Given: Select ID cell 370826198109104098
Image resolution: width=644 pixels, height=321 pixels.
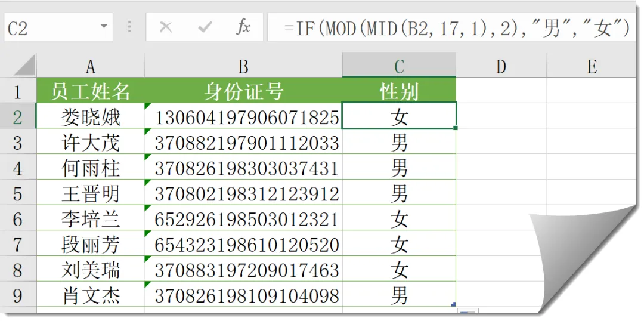Looking at the screenshot, I should point(243,294).
